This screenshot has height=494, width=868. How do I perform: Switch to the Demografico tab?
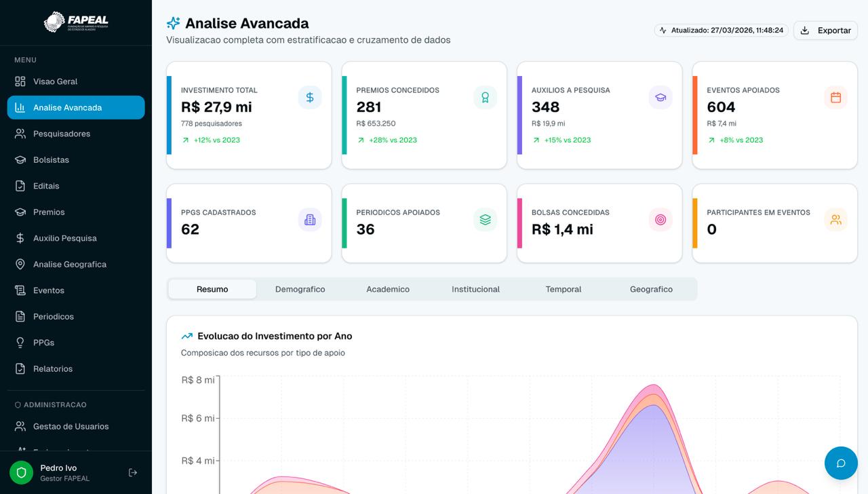[300, 289]
